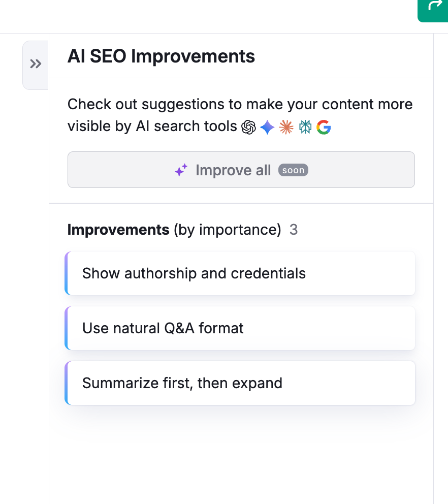Screen dimensions: 448x504
Task: Click the '(by importance)' sort label
Action: click(x=228, y=230)
